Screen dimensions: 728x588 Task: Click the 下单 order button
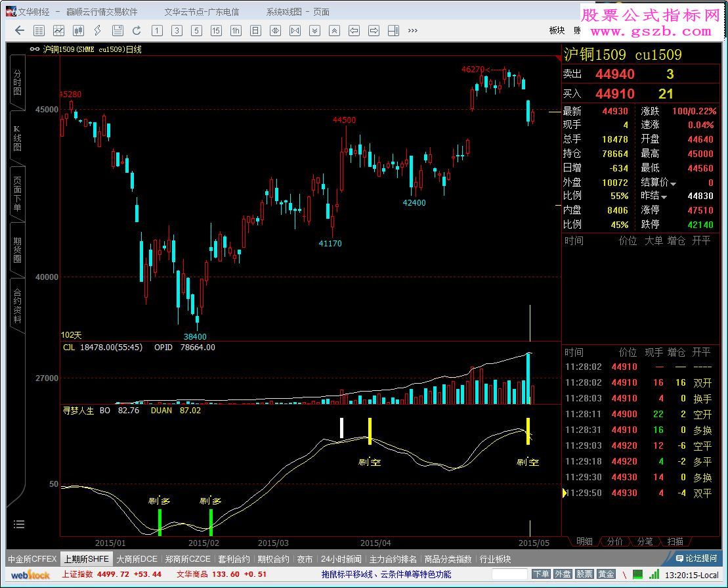(x=541, y=574)
